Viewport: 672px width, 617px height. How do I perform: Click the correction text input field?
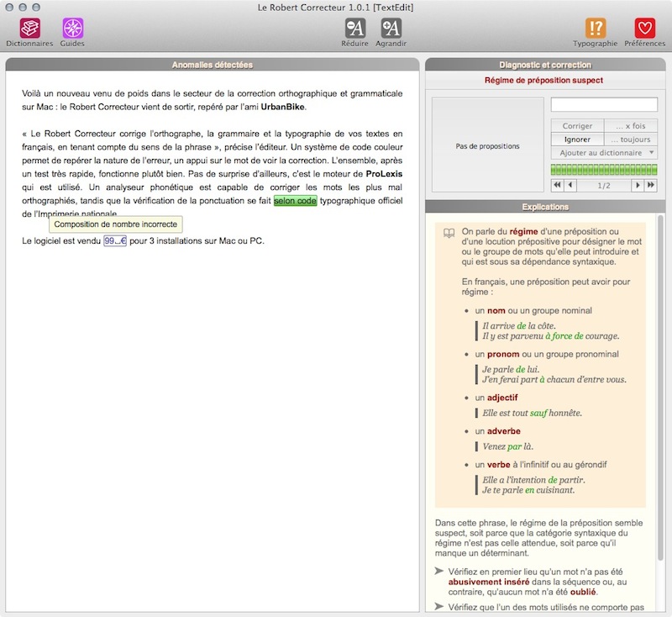[x=604, y=104]
